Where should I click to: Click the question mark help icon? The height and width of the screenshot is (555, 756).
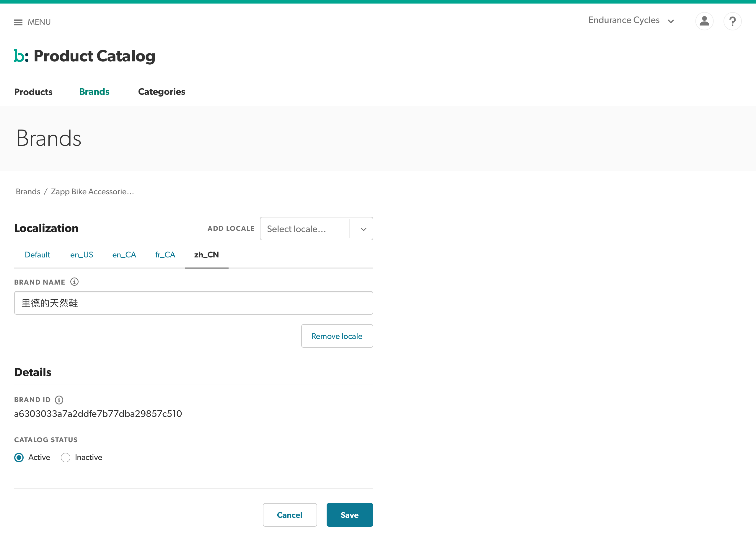(x=732, y=21)
